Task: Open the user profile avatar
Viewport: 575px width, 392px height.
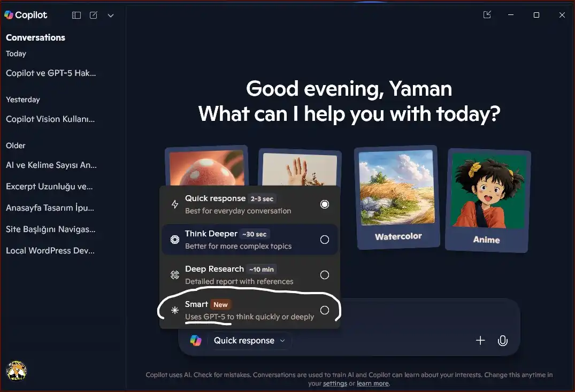Action: click(x=17, y=371)
